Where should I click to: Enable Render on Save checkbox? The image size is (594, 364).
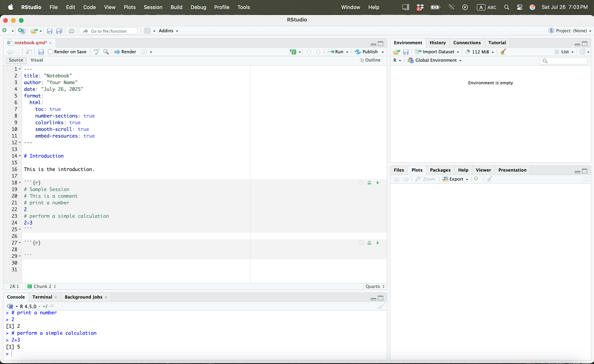(x=50, y=52)
